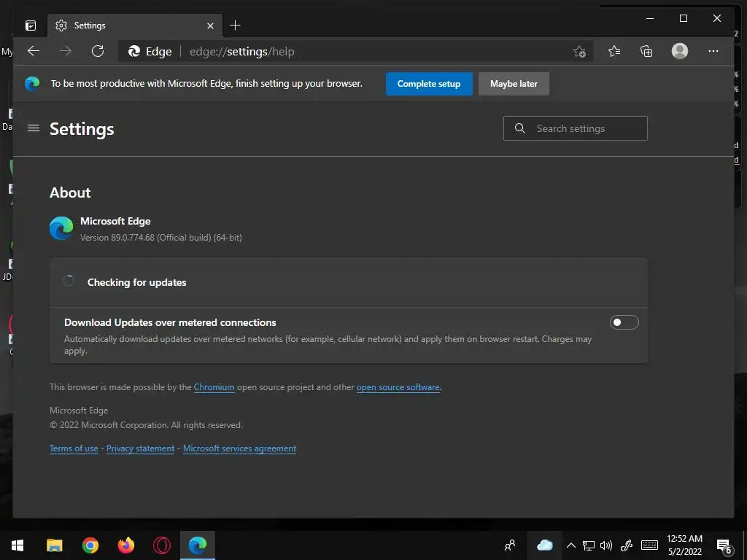
Task: Open the Chromium link
Action: tap(214, 387)
